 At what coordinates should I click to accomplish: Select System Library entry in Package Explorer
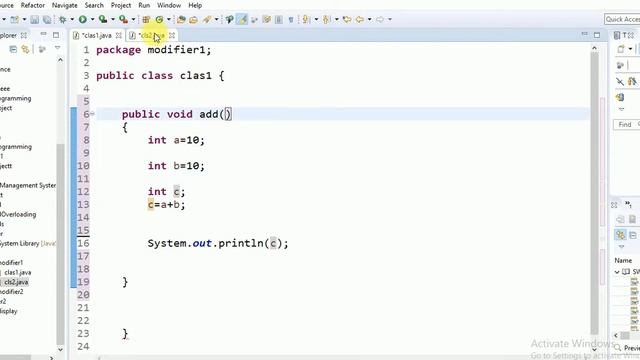tap(27, 243)
